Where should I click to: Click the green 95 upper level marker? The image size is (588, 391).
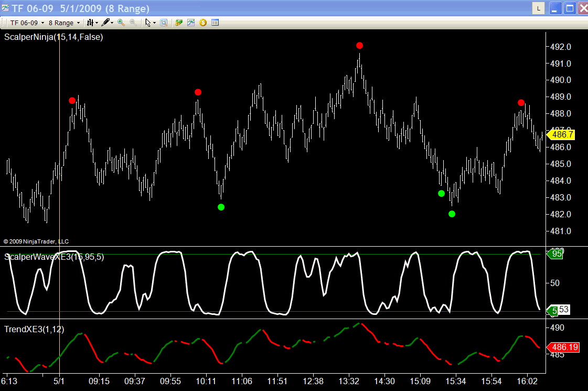555,253
